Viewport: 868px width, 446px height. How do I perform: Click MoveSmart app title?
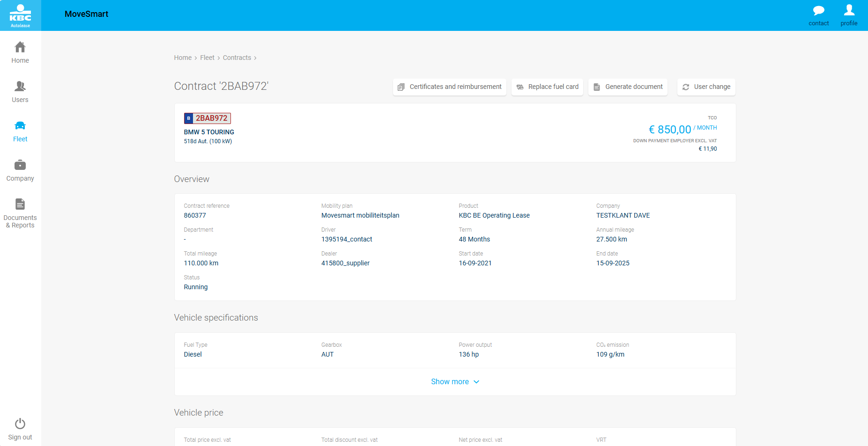[87, 15]
